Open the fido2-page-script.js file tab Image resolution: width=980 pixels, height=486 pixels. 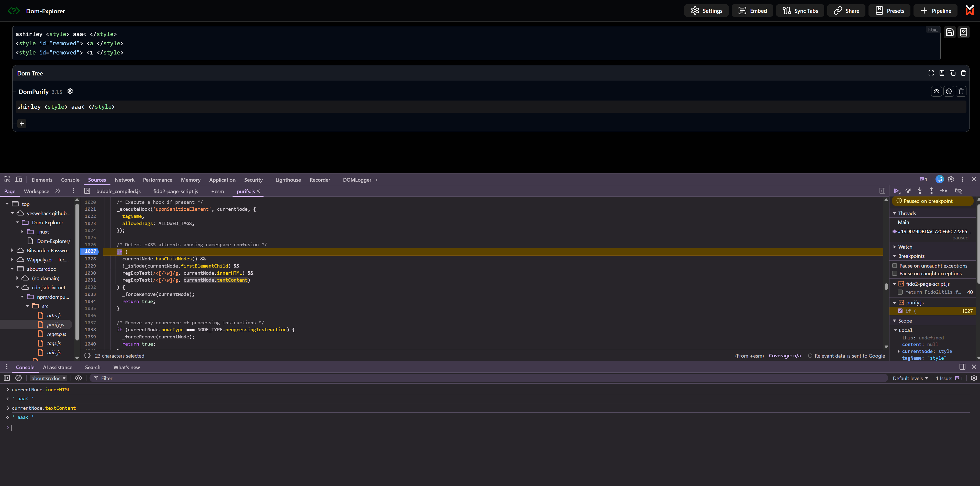coord(175,191)
